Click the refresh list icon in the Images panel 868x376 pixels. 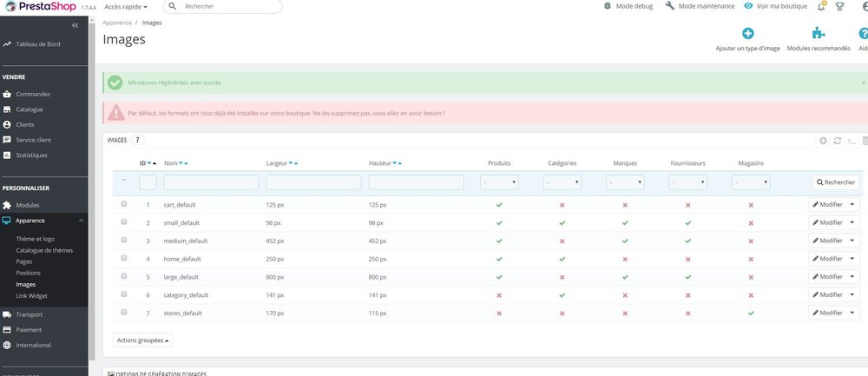pos(838,141)
